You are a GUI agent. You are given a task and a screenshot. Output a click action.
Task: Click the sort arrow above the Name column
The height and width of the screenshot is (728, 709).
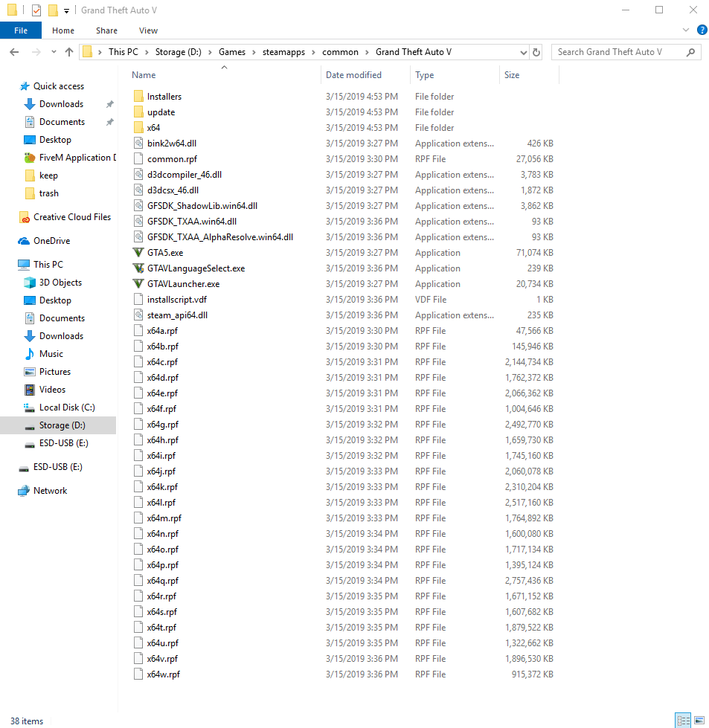click(x=224, y=66)
